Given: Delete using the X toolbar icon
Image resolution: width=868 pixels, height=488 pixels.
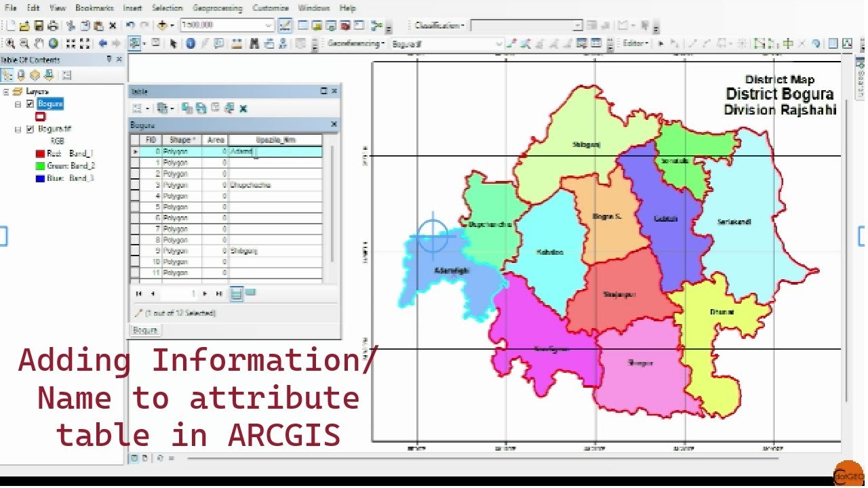Looking at the screenshot, I should tap(113, 26).
